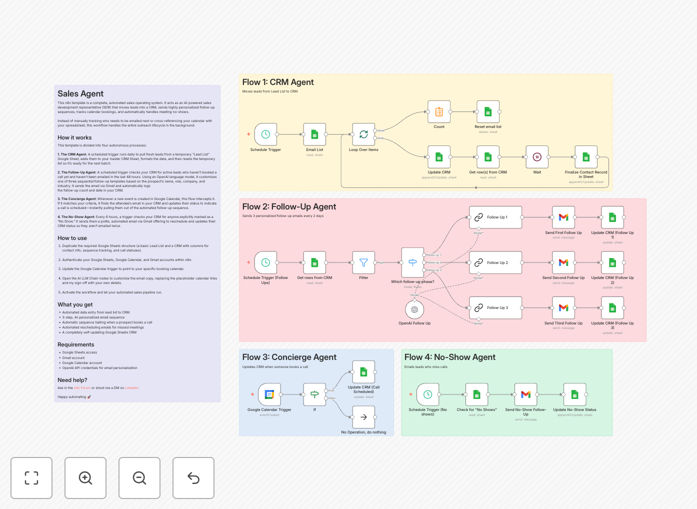
Task: Select the Filter node
Action: click(363, 262)
